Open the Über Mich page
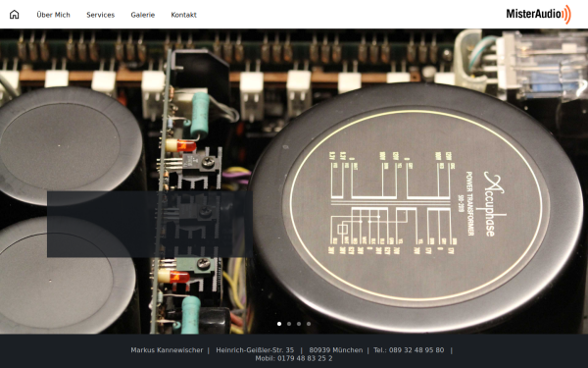Viewport: 588px width, 368px height. 53,15
